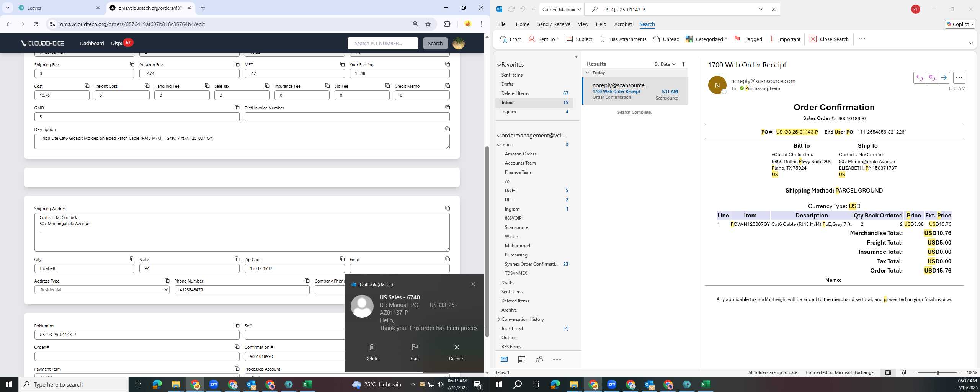
Task: Open Zoom from the left taskbar
Action: 213,384
